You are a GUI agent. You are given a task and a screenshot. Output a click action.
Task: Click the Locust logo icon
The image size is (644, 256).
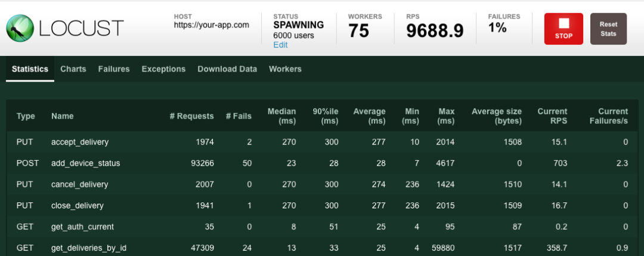pos(20,28)
